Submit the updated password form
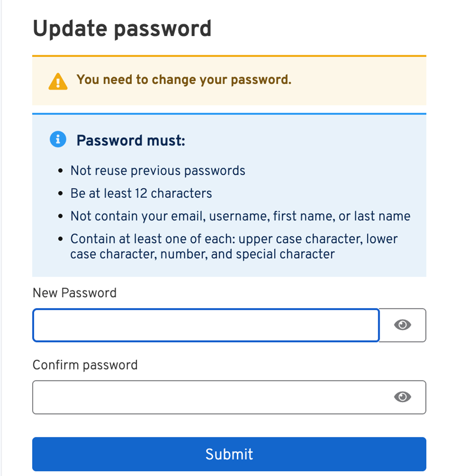The height and width of the screenshot is (476, 450). [x=229, y=454]
